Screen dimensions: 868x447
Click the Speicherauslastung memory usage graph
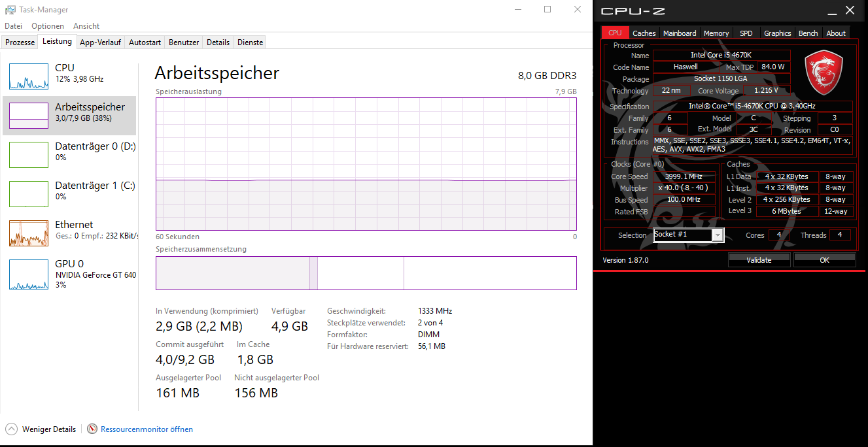point(366,164)
